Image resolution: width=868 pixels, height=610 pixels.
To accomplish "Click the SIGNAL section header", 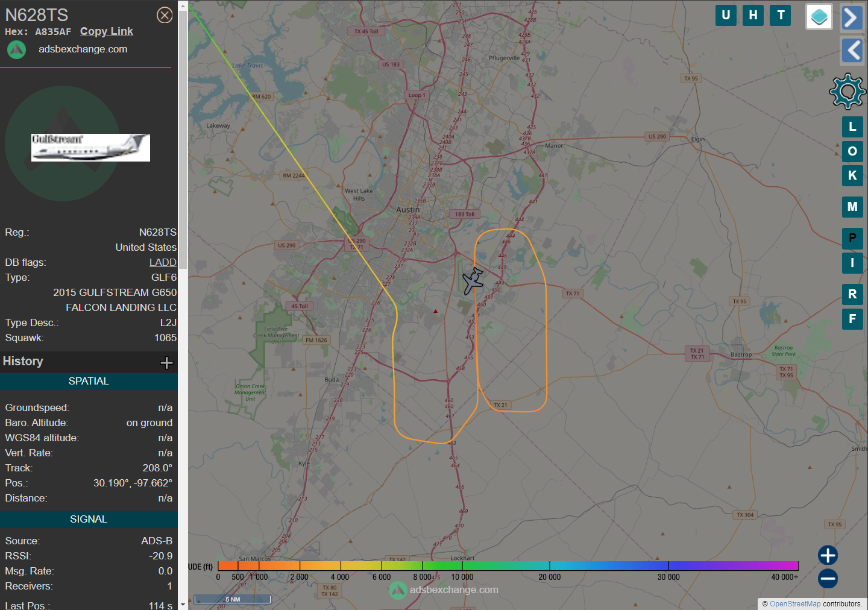I will click(89, 520).
